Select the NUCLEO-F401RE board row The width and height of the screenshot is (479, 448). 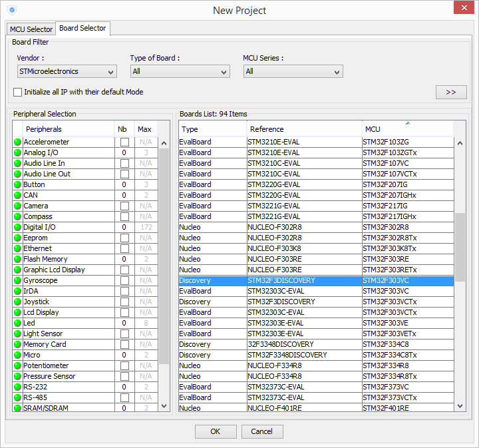316,408
